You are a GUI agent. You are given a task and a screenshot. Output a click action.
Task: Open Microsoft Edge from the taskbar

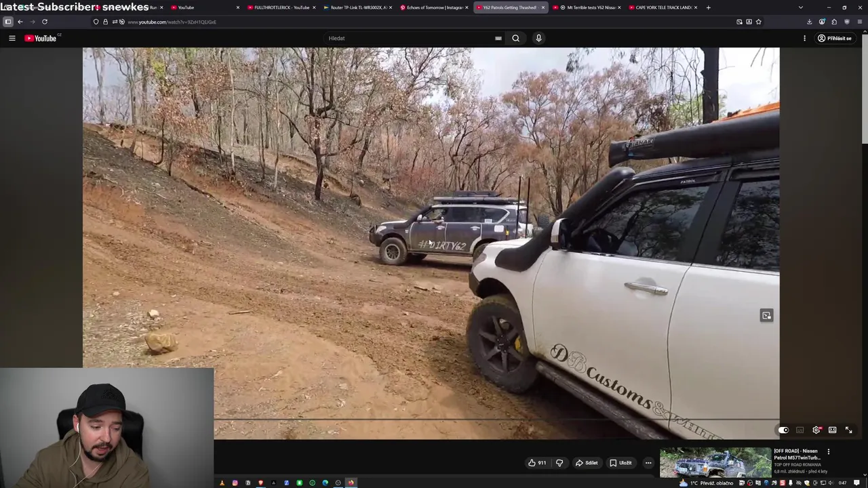click(325, 483)
